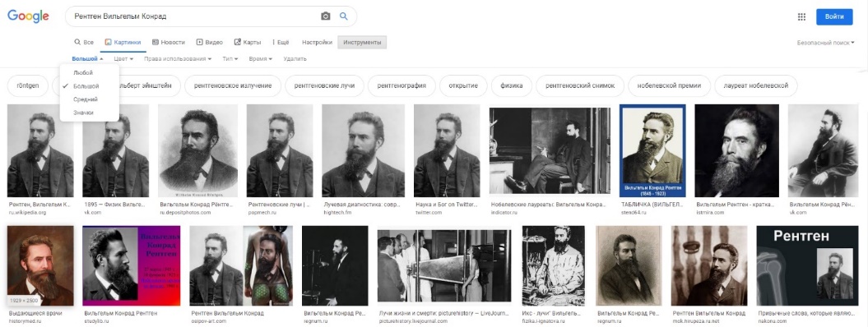Open the ru.wikipedia.org image result
Screen dimensions: 868x327
point(39,150)
